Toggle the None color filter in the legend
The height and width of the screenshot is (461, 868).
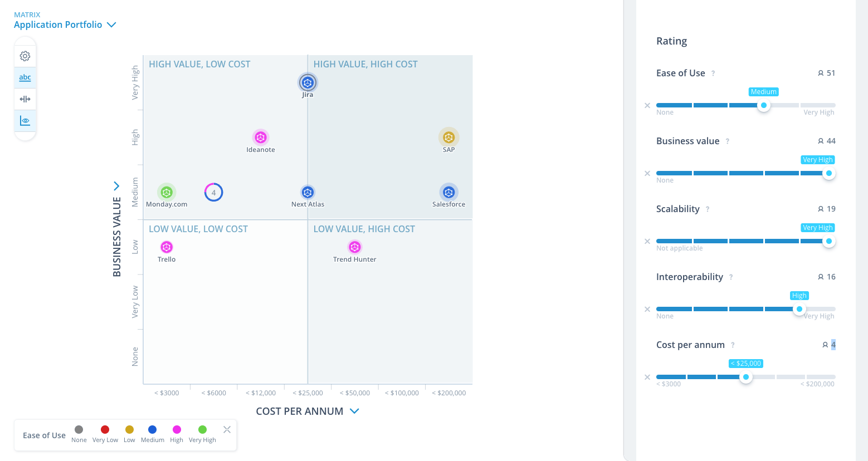(79, 429)
